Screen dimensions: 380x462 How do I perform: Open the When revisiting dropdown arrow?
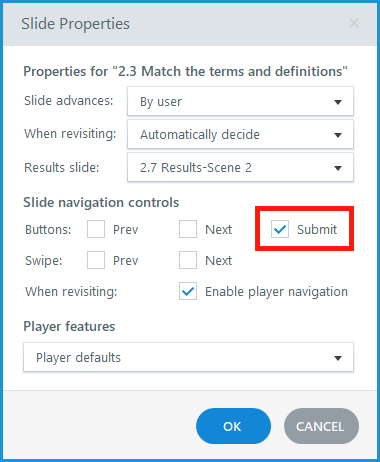[338, 135]
